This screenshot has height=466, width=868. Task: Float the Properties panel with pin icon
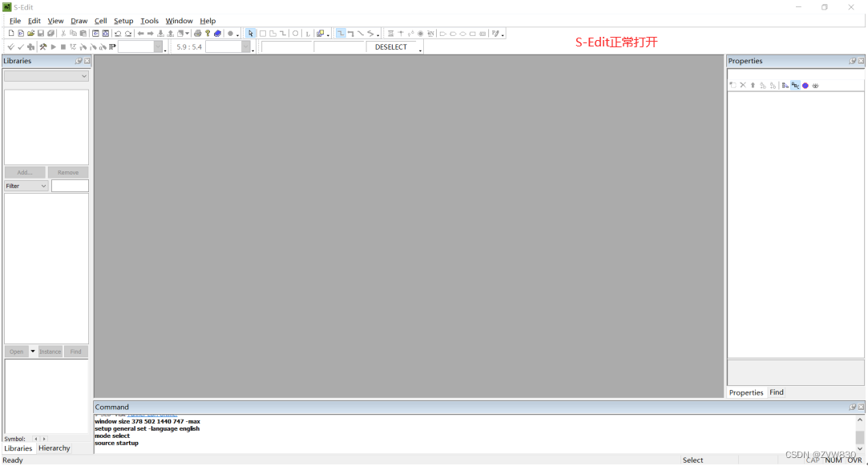(x=853, y=61)
